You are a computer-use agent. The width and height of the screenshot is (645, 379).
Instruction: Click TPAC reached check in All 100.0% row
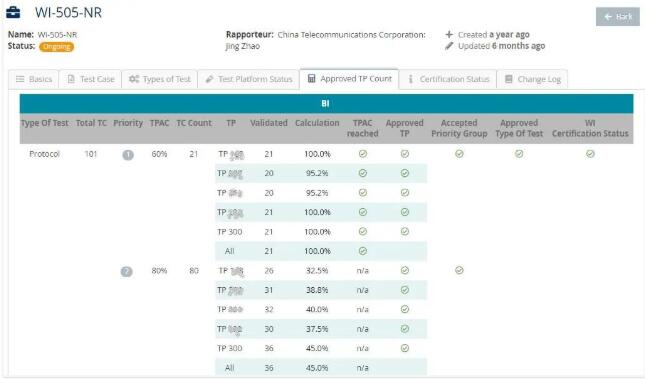[x=362, y=251]
